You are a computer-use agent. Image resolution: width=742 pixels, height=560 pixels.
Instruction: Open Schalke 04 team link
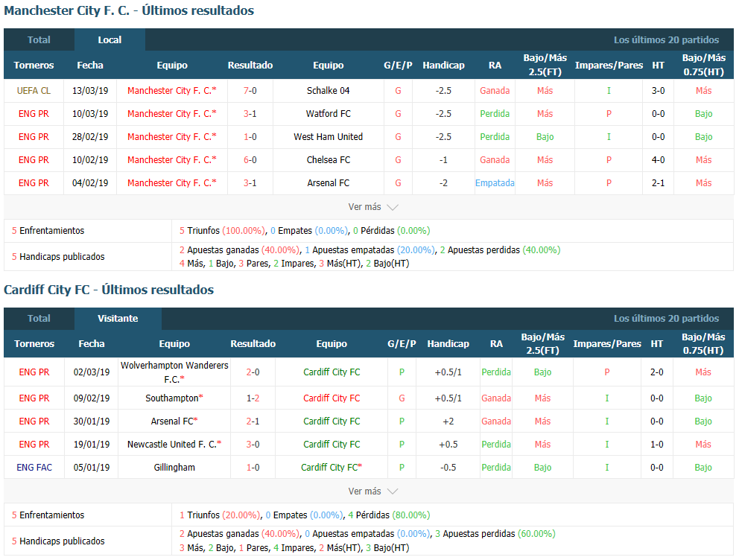pos(328,90)
